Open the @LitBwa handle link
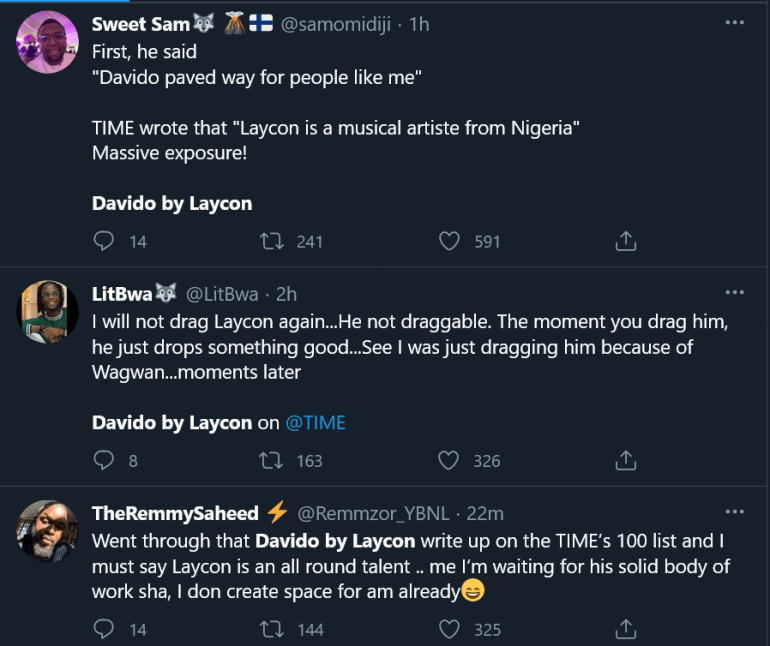Image resolution: width=770 pixels, height=646 pixels. (222, 293)
